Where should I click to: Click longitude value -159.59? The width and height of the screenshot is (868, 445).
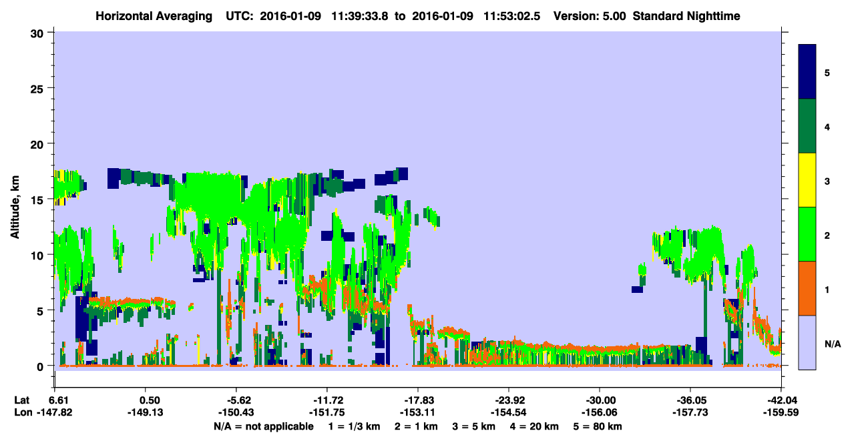(781, 412)
